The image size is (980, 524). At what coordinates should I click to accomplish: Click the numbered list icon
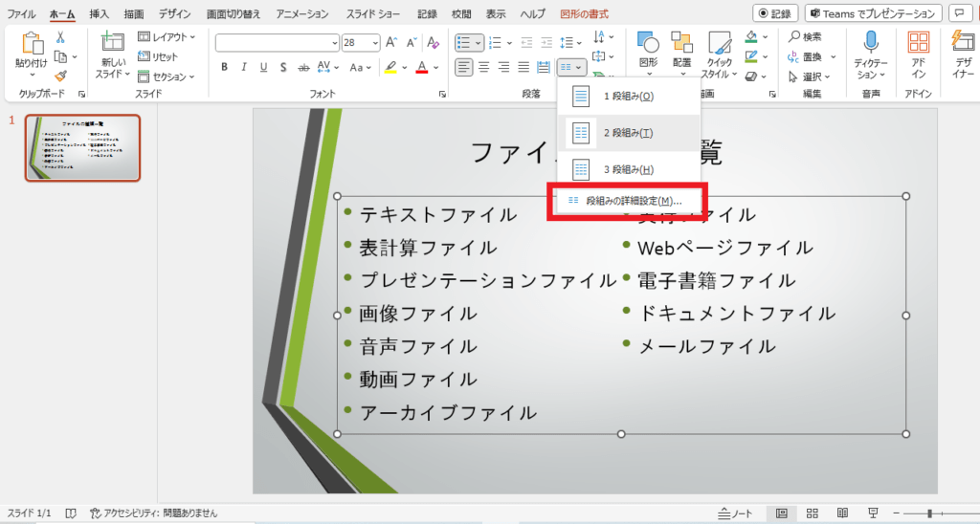point(495,42)
